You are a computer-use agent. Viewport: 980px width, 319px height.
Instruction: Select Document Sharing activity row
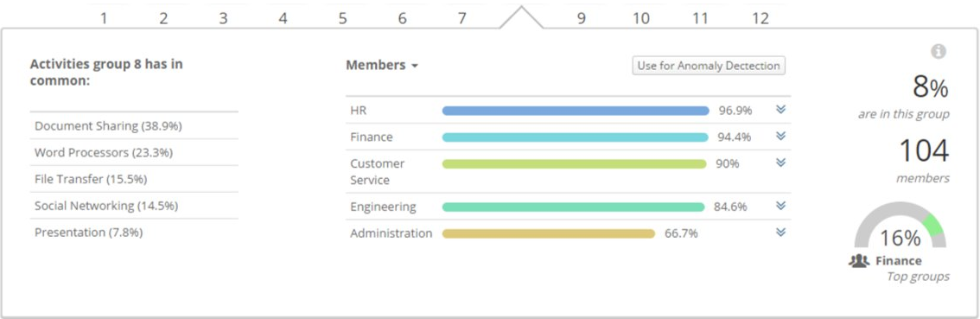point(134,125)
